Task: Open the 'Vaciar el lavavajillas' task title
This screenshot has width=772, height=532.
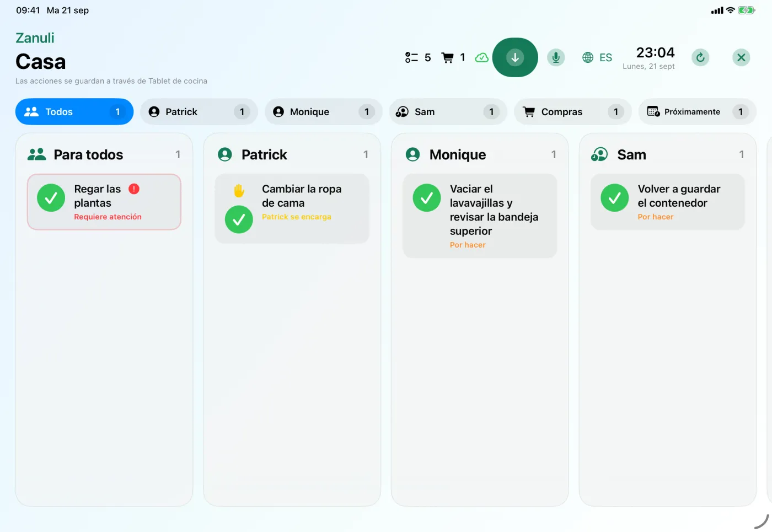Action: [494, 210]
